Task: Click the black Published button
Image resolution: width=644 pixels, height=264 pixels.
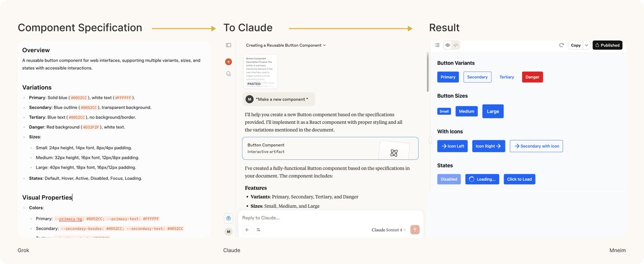Action: 608,45
